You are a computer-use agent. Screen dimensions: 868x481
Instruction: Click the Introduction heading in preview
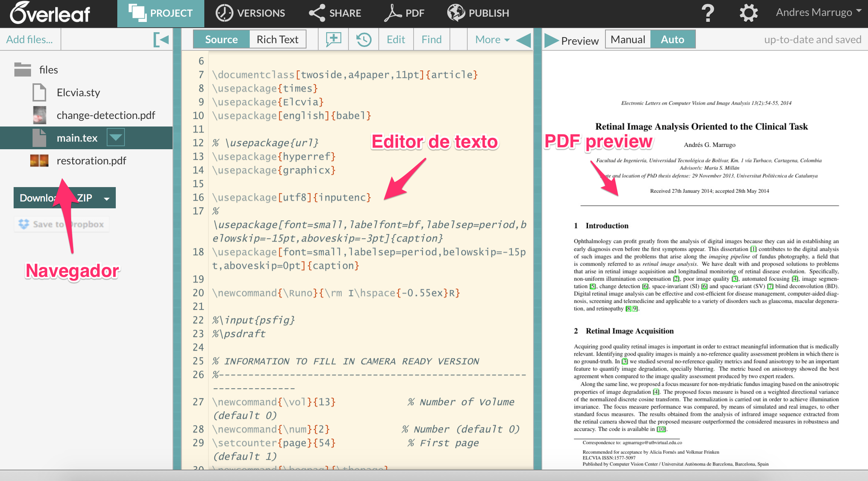coord(607,226)
